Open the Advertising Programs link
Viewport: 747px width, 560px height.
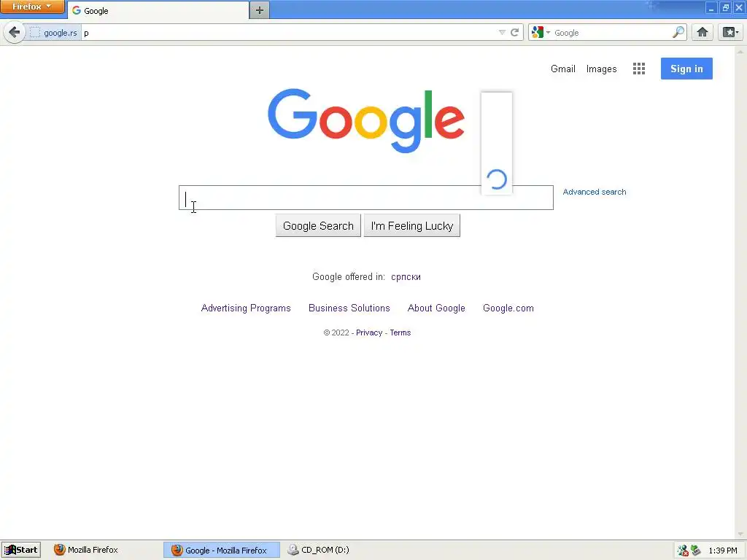pyautogui.click(x=246, y=308)
